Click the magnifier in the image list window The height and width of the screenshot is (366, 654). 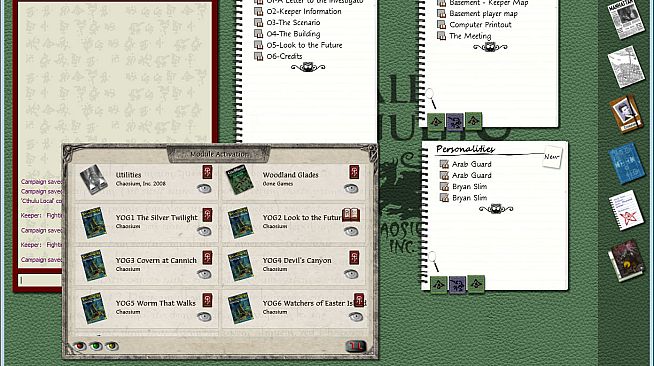tap(431, 98)
